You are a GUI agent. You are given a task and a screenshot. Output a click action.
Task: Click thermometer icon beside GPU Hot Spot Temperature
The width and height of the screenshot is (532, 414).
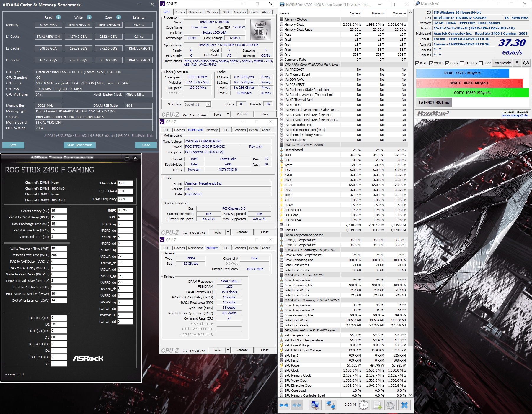pyautogui.click(x=282, y=340)
